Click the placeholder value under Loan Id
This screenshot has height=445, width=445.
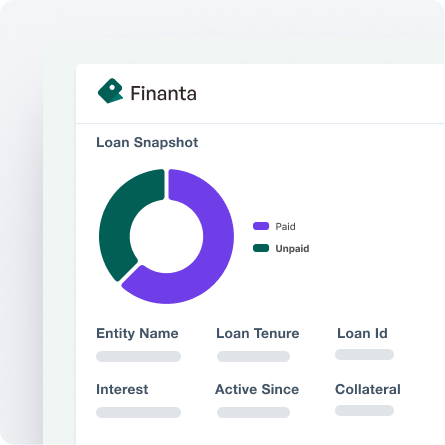[364, 354]
